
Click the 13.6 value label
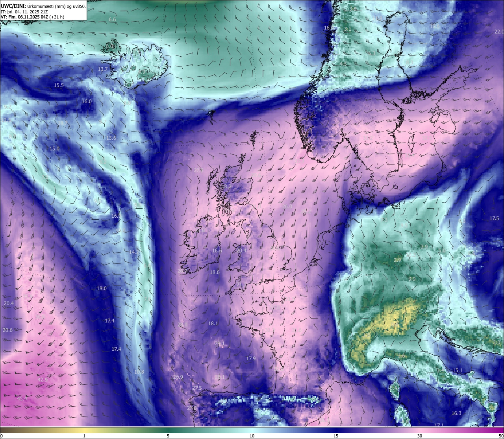point(111,138)
